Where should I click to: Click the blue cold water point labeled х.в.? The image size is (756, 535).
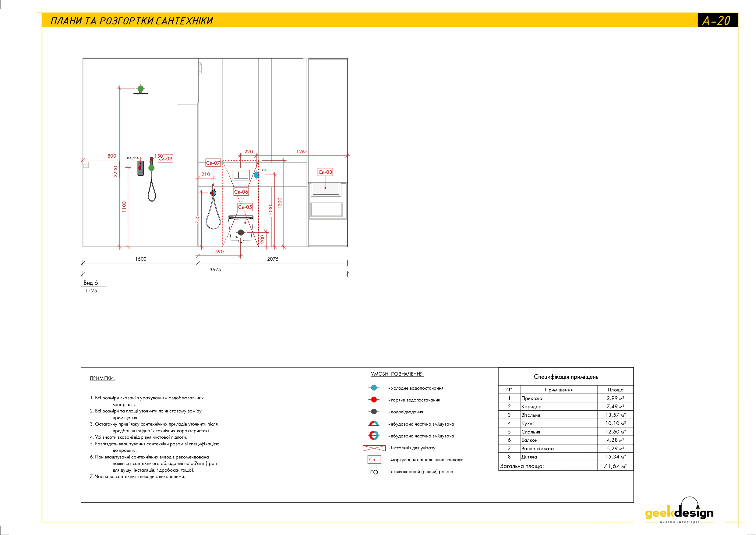(256, 175)
